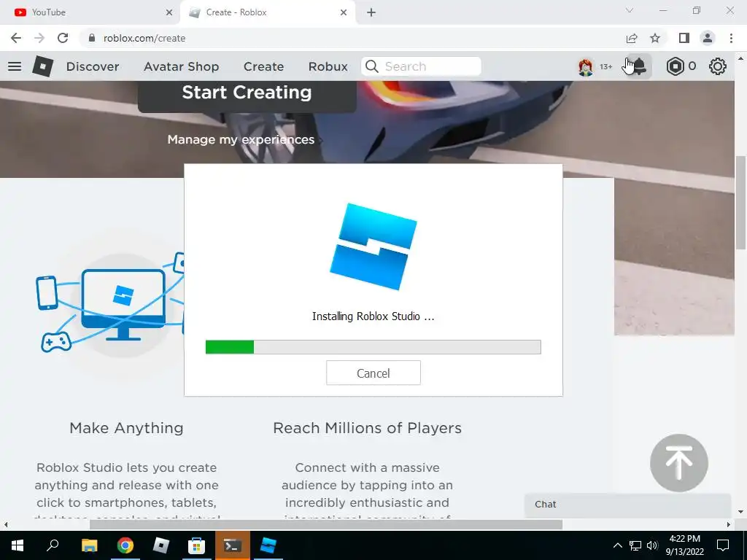Switch to Chrome in the taskbar

(125, 545)
